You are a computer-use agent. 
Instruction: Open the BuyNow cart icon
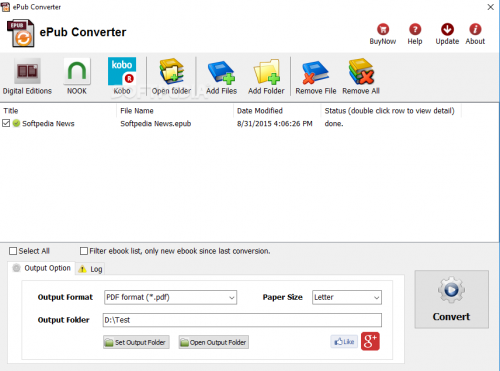pyautogui.click(x=383, y=29)
